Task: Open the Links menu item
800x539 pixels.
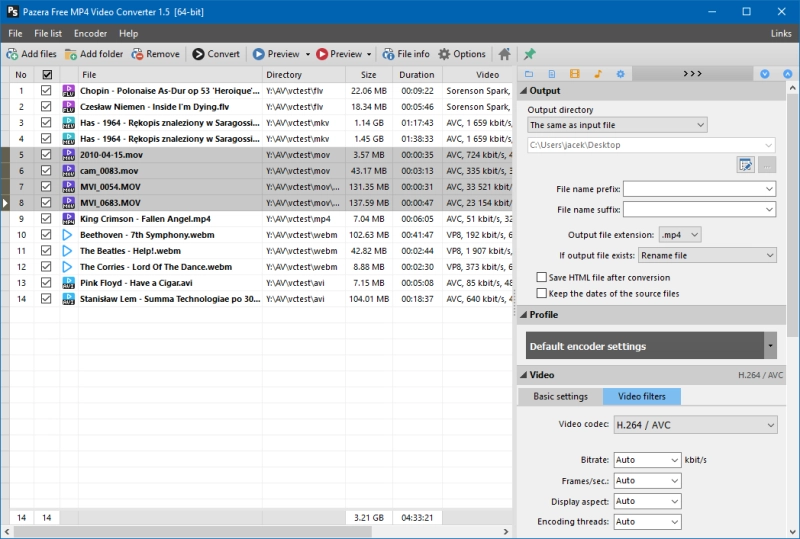Action: pyautogui.click(x=781, y=33)
